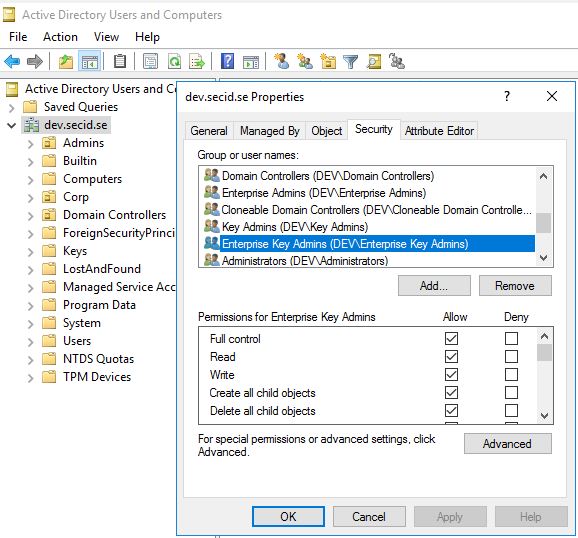This screenshot has width=578, height=538.
Task: Toggle the Show/Hide Console Tree icon
Action: (90, 61)
